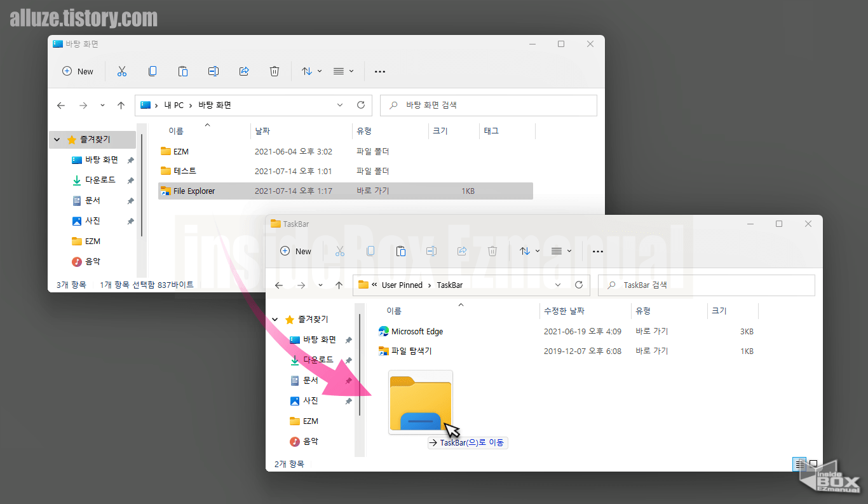Open See more menu in TaskBar window
This screenshot has height=504, width=868.
point(598,251)
